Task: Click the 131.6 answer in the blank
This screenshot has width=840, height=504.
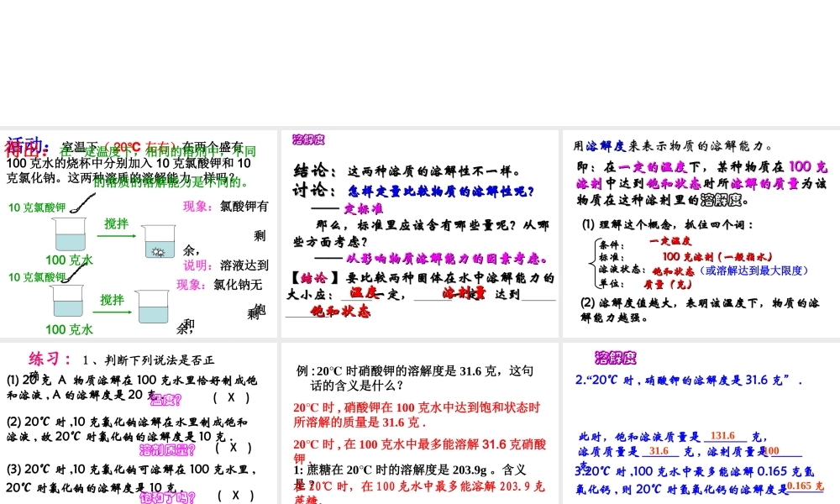Action: pos(722,436)
